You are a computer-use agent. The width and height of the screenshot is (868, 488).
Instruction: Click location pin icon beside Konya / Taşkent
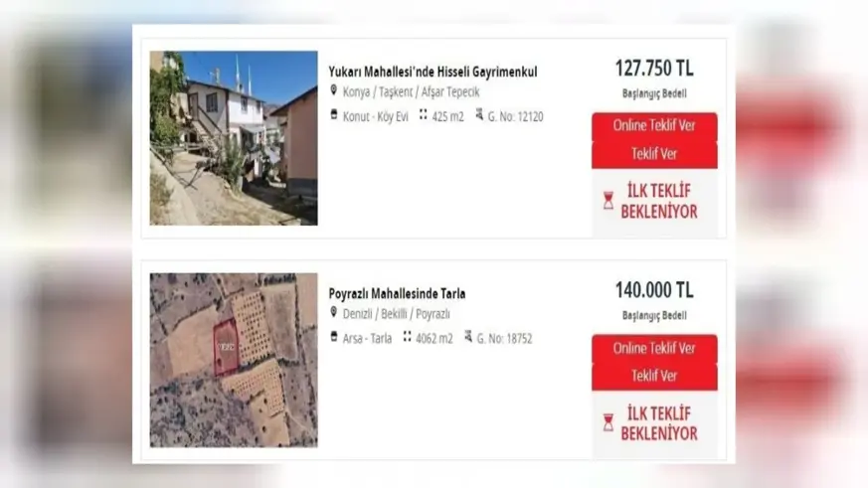click(x=333, y=89)
